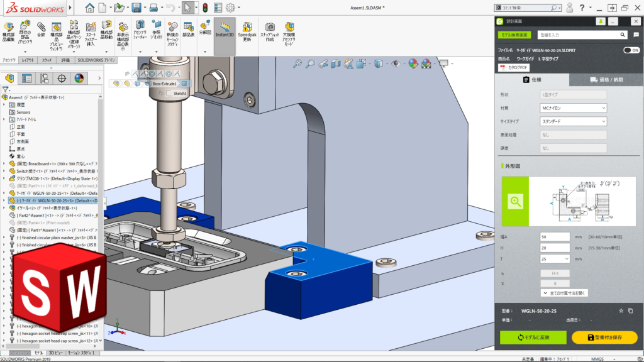The width and height of the screenshot is (644, 362).
Task: Click the DisplayManager color sphere tab
Action: 79,79
